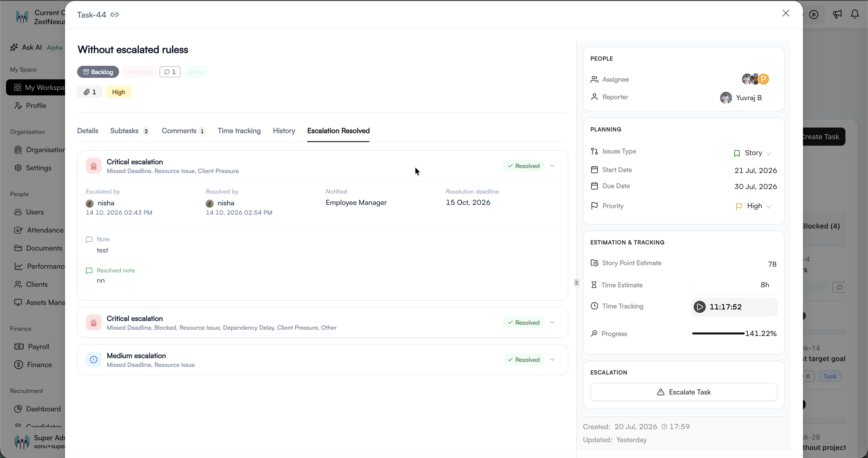The width and height of the screenshot is (868, 458).
Task: Click the Medium escalation info icon
Action: 94,360
